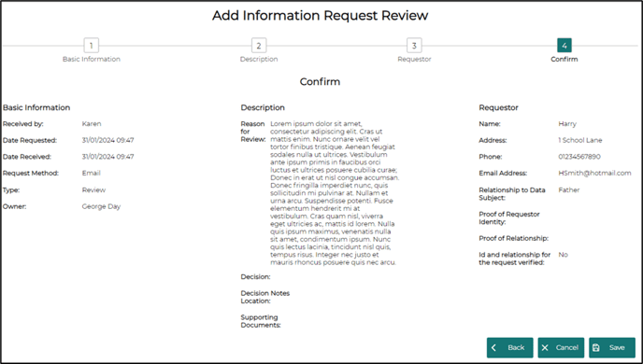Image resolution: width=643 pixels, height=364 pixels.
Task: Click the Lorem ipsum review reason text
Action: [335, 193]
